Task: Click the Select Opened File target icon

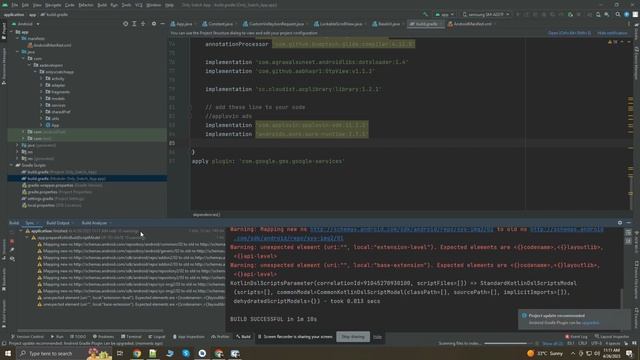Action: (x=125, y=24)
